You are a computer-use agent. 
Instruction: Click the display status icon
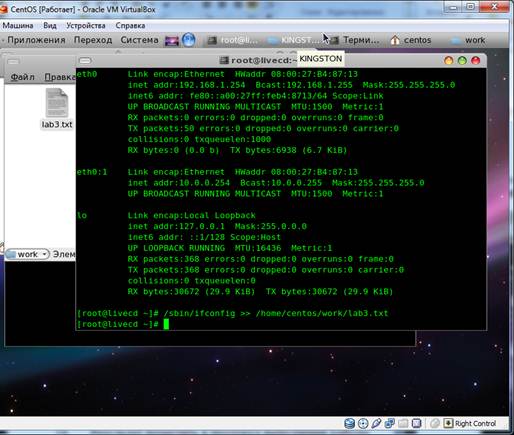[416, 423]
